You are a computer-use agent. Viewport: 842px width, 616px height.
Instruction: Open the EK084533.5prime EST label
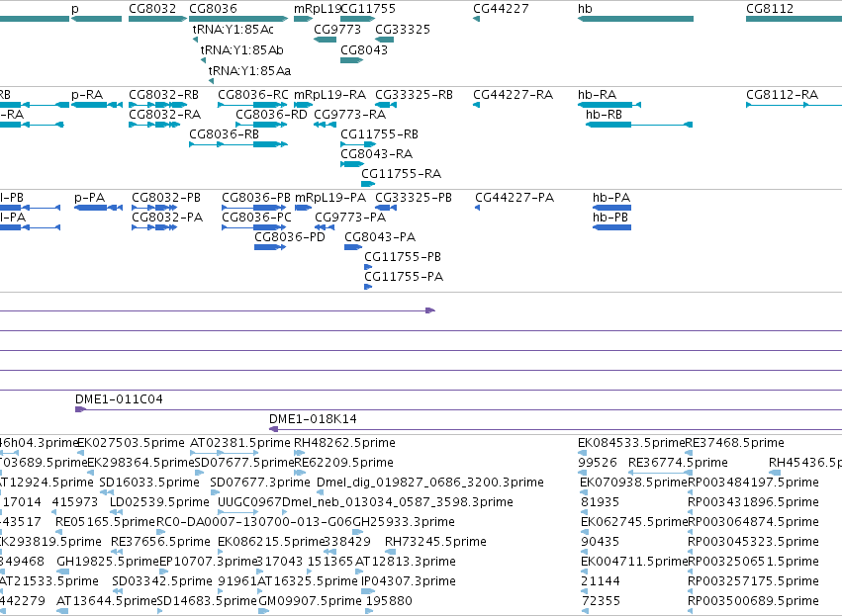pyautogui.click(x=631, y=443)
